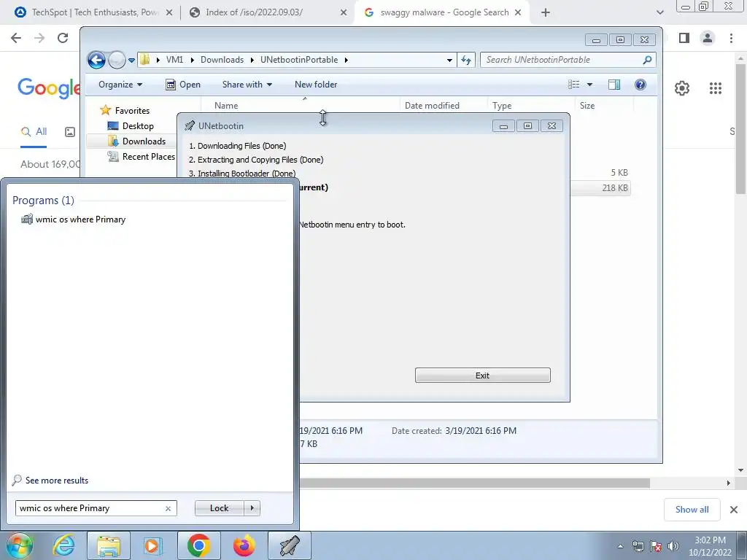
Task: Select UNetbootinPortable in address breadcrumb
Action: tap(299, 60)
